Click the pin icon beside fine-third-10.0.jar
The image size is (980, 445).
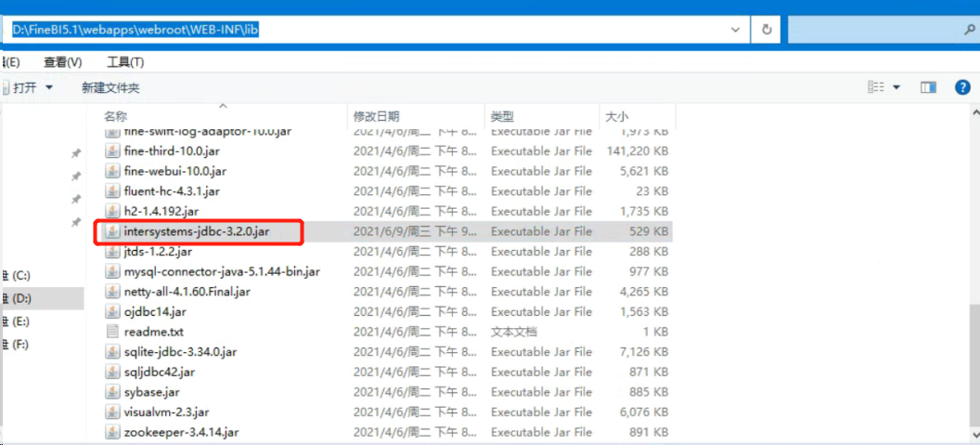click(x=76, y=153)
